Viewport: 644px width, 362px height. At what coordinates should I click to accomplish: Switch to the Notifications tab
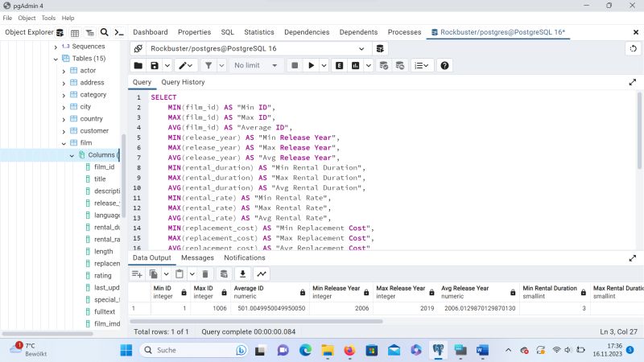(245, 257)
